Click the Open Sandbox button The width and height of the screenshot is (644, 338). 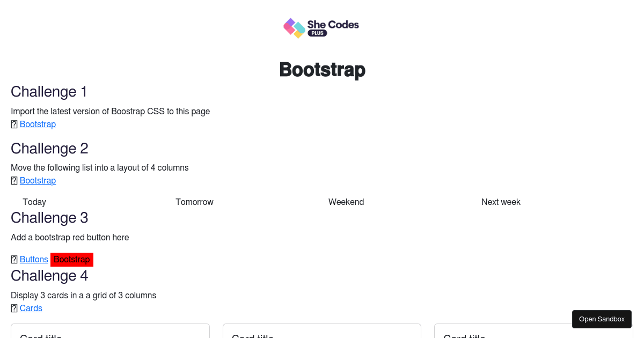tap(602, 319)
